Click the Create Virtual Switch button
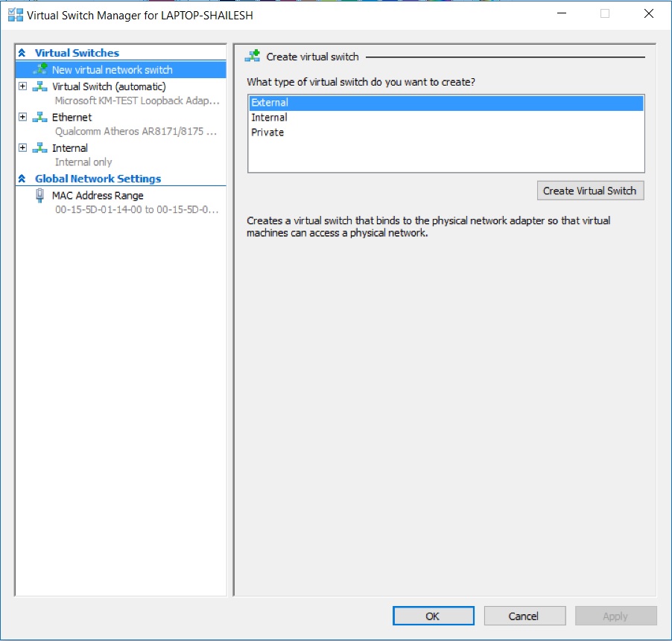672x641 pixels. click(590, 191)
